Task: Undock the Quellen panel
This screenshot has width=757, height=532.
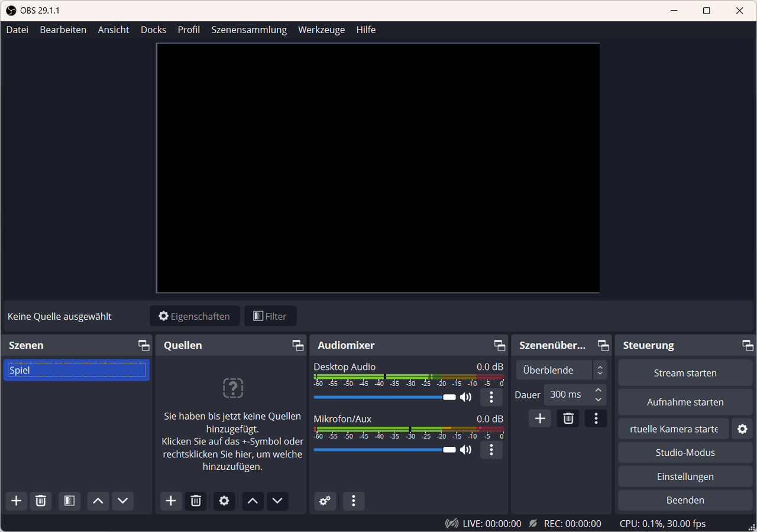Action: (298, 345)
